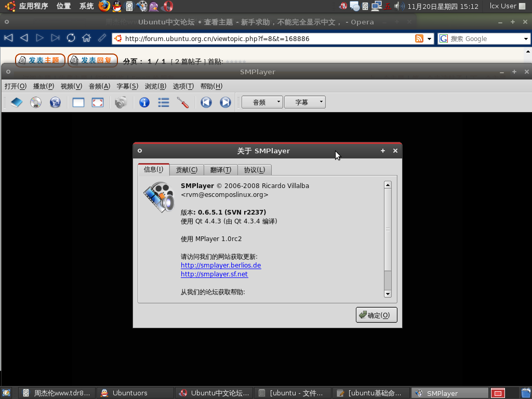This screenshot has width=532, height=399.
Task: Click the 发表回复 button on forum page
Action: [x=92, y=60]
